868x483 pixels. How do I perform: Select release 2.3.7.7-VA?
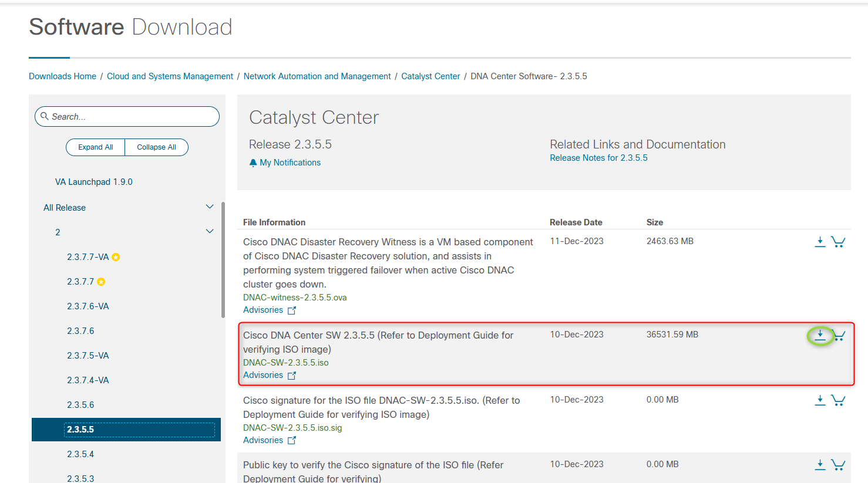point(88,257)
